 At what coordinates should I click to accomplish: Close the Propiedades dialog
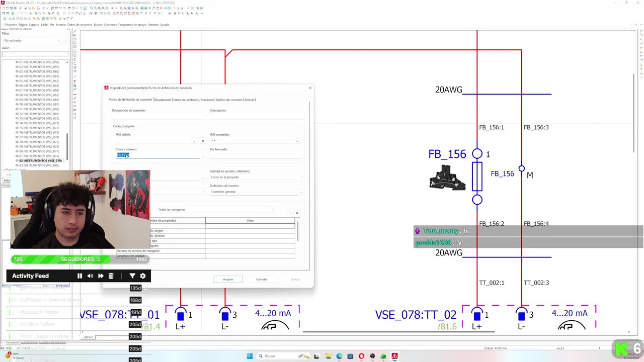[x=310, y=88]
